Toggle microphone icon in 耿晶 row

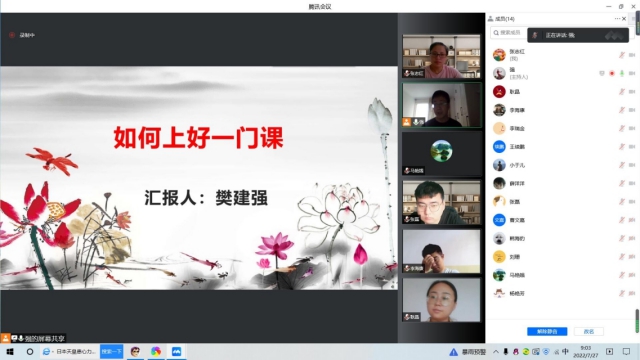tap(622, 92)
